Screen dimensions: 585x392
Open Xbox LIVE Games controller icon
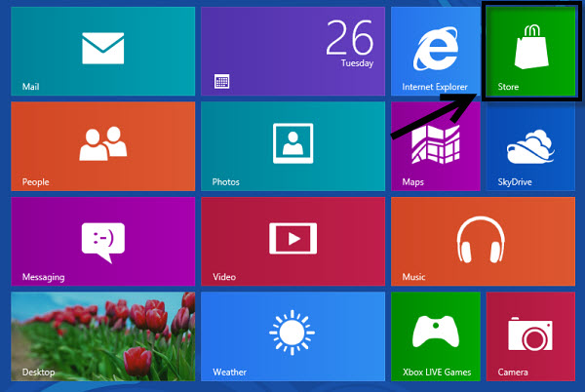click(434, 333)
